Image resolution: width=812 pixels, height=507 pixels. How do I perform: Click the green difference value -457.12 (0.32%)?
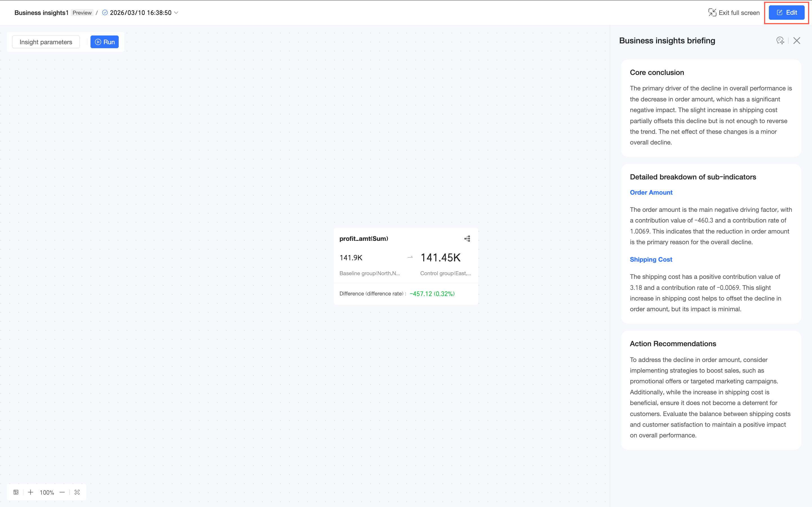point(432,294)
